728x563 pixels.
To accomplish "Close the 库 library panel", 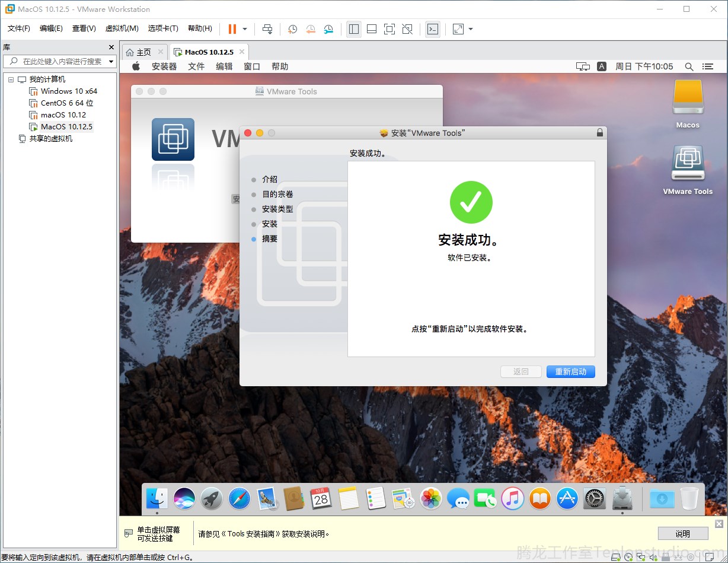I will pos(111,47).
